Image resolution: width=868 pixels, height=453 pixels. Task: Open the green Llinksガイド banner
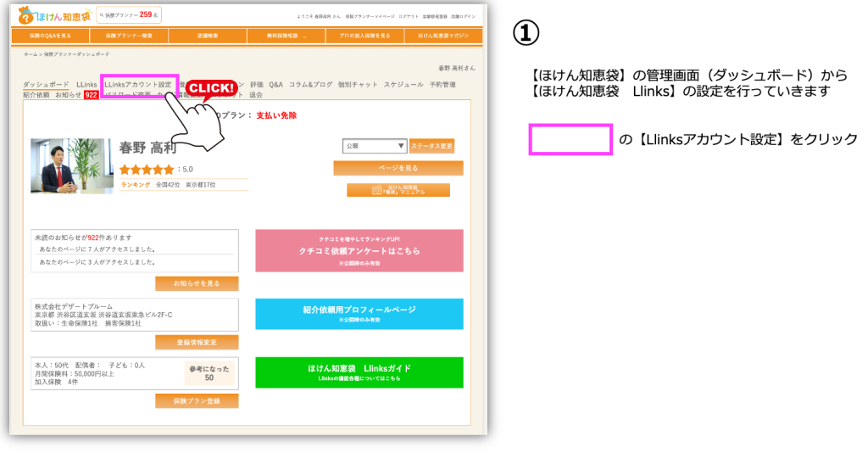[359, 372]
